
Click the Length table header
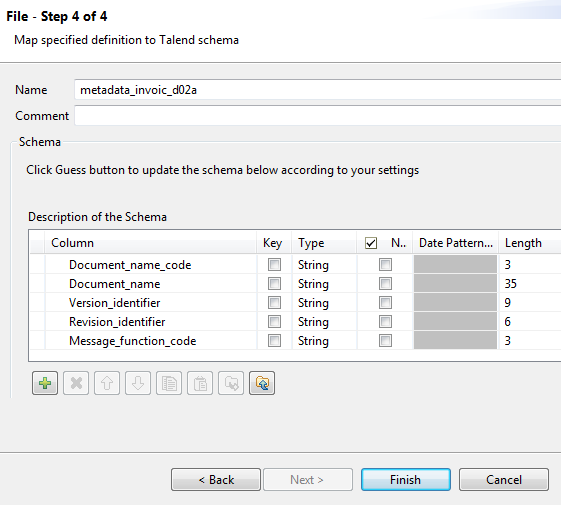pyautogui.click(x=530, y=243)
